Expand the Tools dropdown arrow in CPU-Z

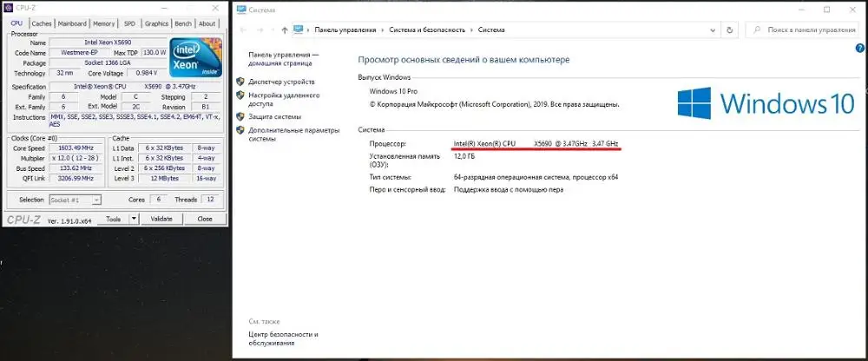(x=134, y=219)
